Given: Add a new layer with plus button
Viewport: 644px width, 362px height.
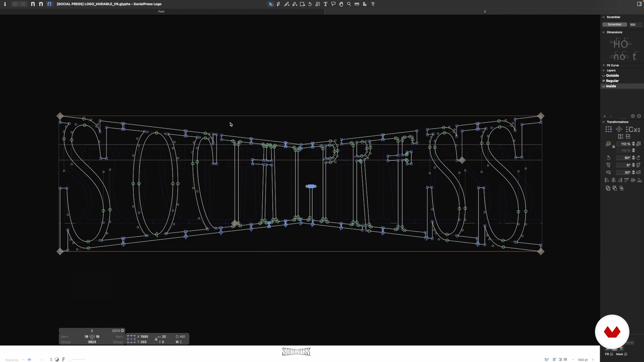Looking at the screenshot, I should pyautogui.click(x=605, y=116).
